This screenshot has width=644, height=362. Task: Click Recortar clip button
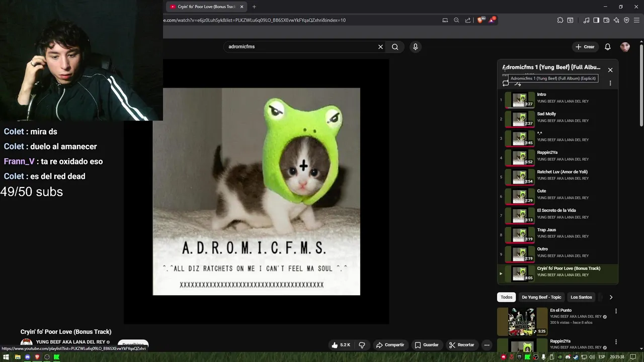[x=461, y=345]
